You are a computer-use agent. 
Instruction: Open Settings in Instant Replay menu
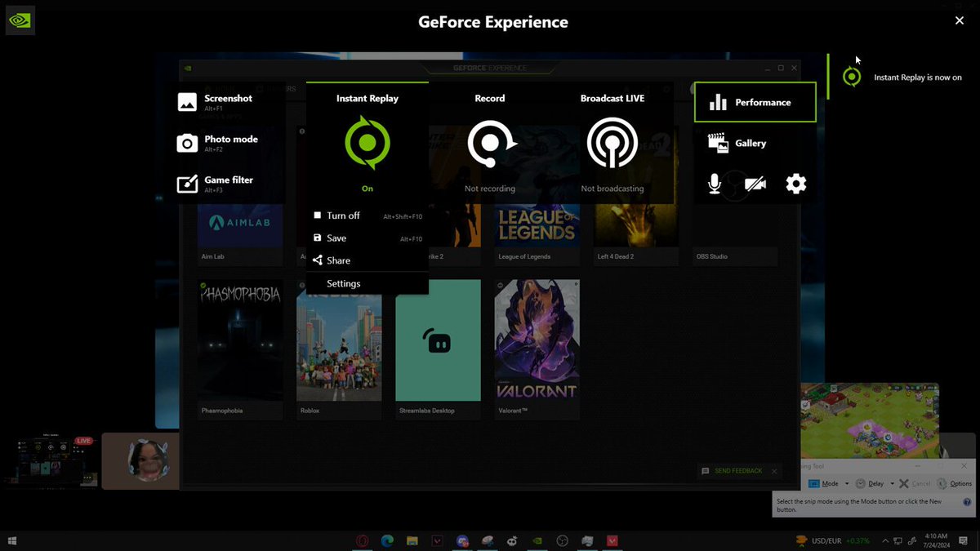point(367,283)
